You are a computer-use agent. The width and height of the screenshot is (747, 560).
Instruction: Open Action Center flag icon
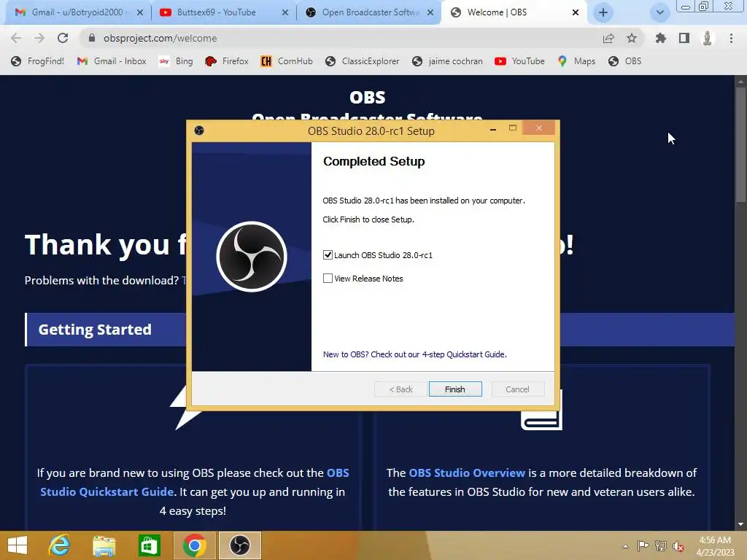(643, 545)
